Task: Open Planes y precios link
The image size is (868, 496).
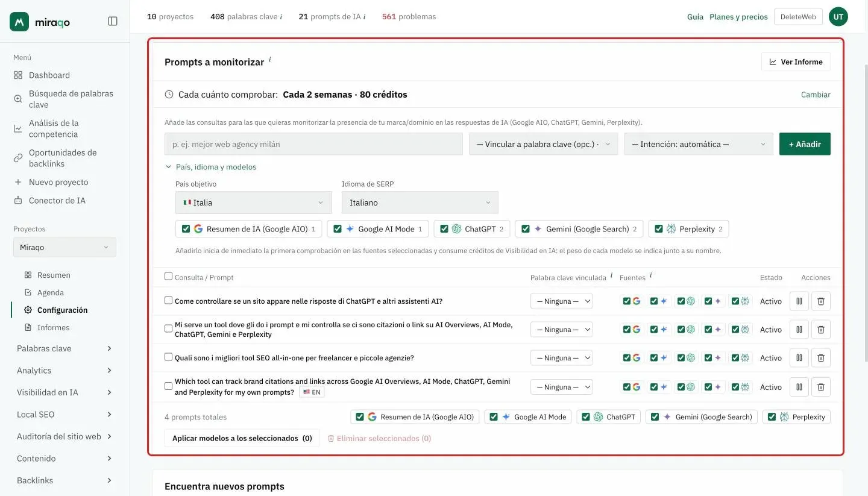Action: (x=738, y=17)
